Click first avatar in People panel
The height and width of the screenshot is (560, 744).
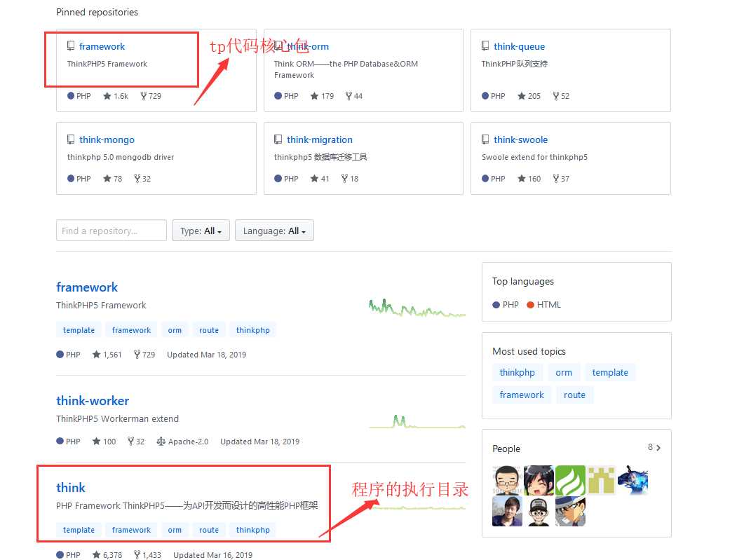(507, 481)
